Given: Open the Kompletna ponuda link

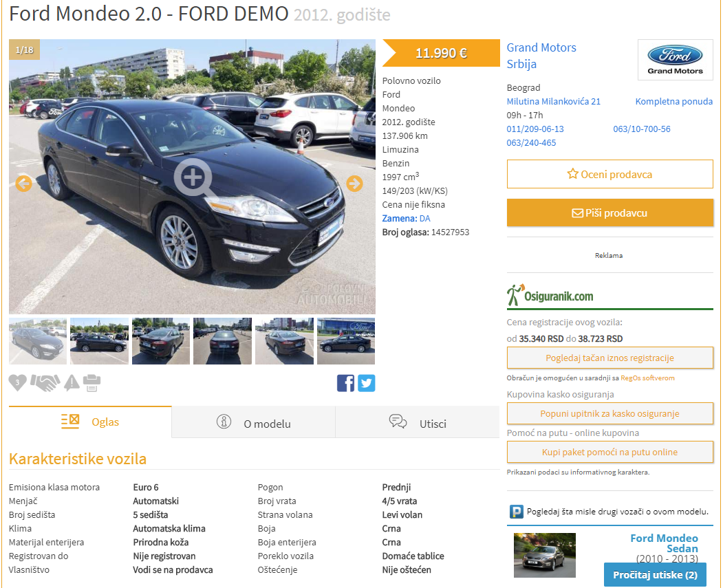Looking at the screenshot, I should 673,101.
